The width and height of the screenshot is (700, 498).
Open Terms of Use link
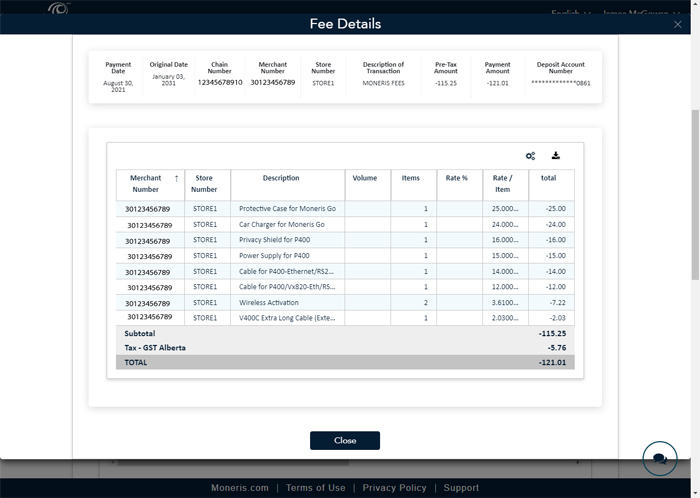pyautogui.click(x=315, y=488)
